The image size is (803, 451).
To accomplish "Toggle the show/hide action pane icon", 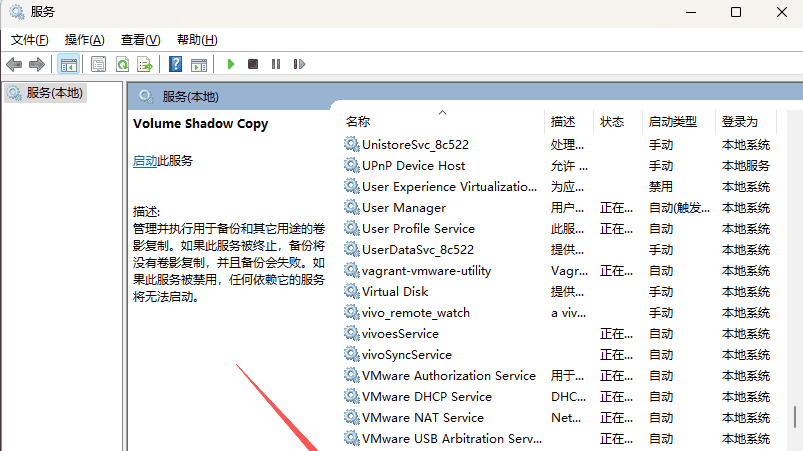I will (x=199, y=65).
